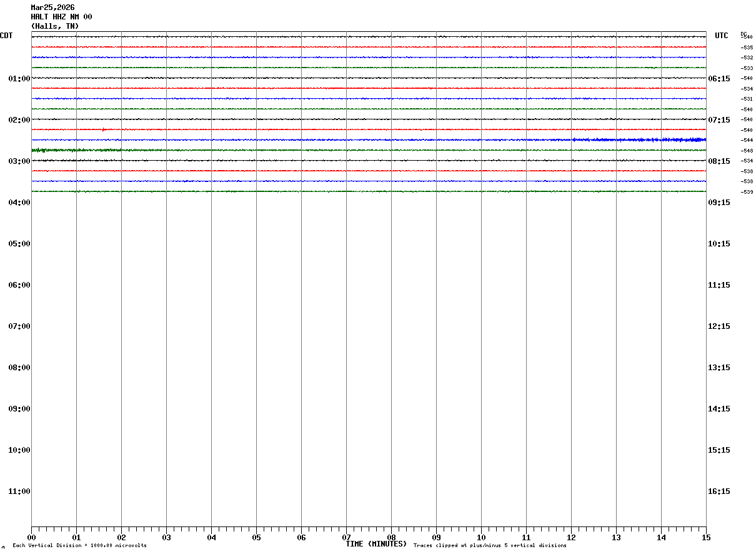Click the DC offset value -532
Screen dimensions: 756x554
[747, 58]
